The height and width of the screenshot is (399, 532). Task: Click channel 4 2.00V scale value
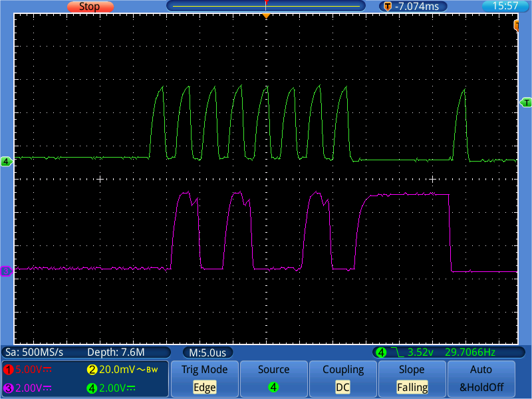(112, 388)
